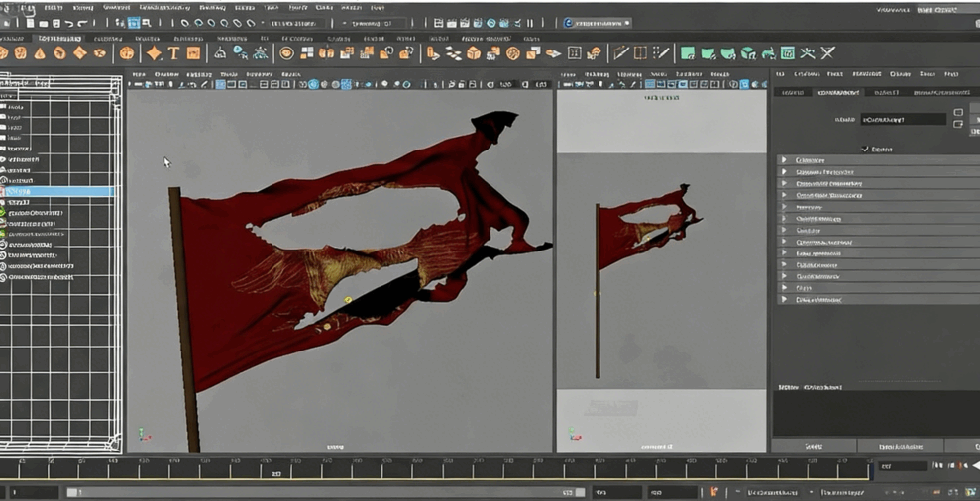Image resolution: width=980 pixels, height=501 pixels.
Task: Select the pencil icon on the shelf
Action: (x=620, y=53)
